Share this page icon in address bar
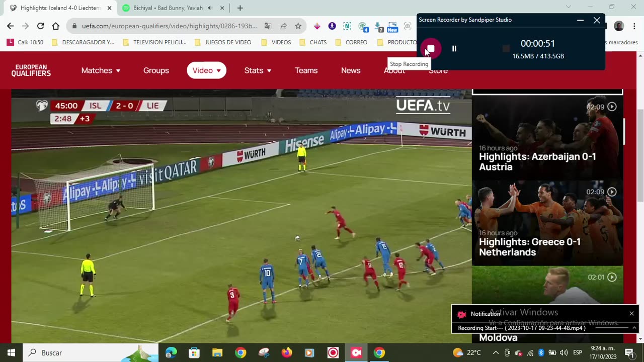Viewport: 644px width, 362px height. coord(283,26)
